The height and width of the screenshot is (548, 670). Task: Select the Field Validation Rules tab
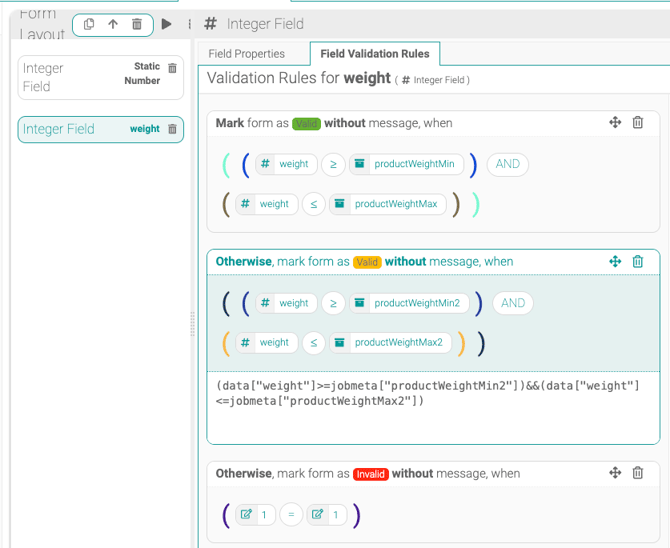pos(374,54)
